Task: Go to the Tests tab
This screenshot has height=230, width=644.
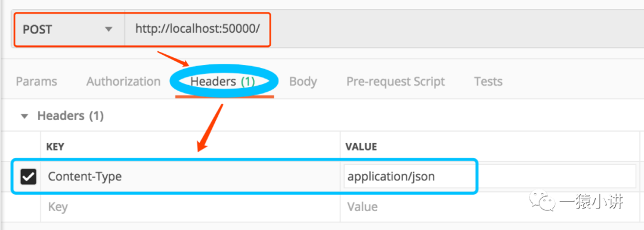Action: click(x=488, y=81)
